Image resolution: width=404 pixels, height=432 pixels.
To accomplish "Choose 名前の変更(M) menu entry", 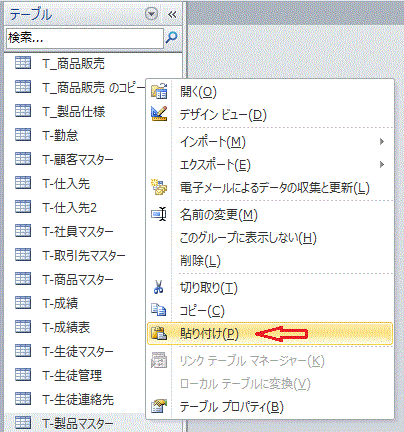I will click(270, 215).
